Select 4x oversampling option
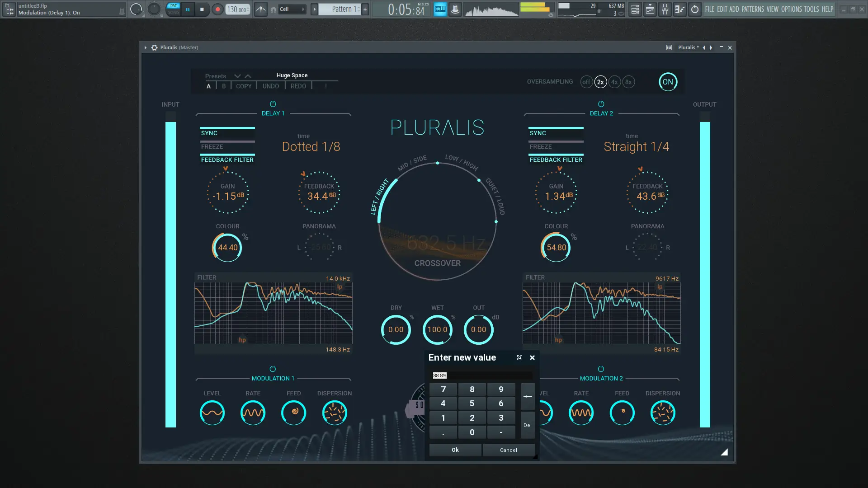This screenshot has width=868, height=488. click(614, 82)
